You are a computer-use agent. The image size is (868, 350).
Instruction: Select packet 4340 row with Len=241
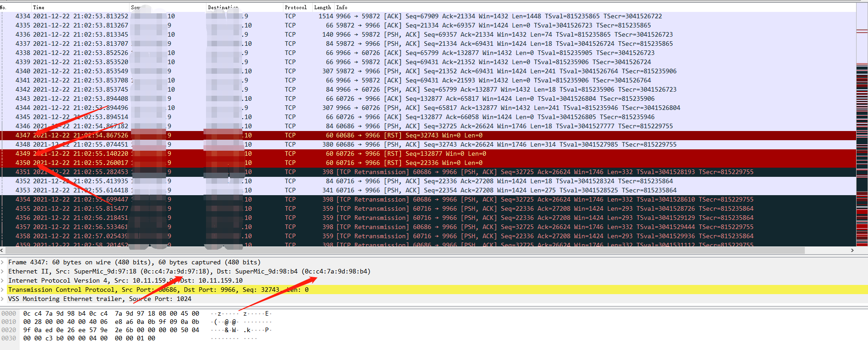tap(428, 71)
